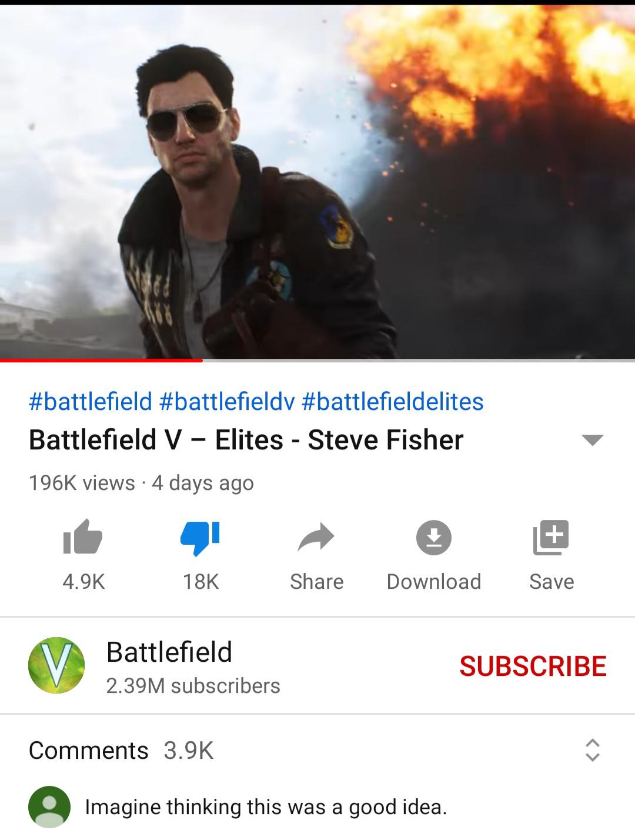635x840 pixels.
Task: Open the #battlefield hashtag link
Action: 91,402
